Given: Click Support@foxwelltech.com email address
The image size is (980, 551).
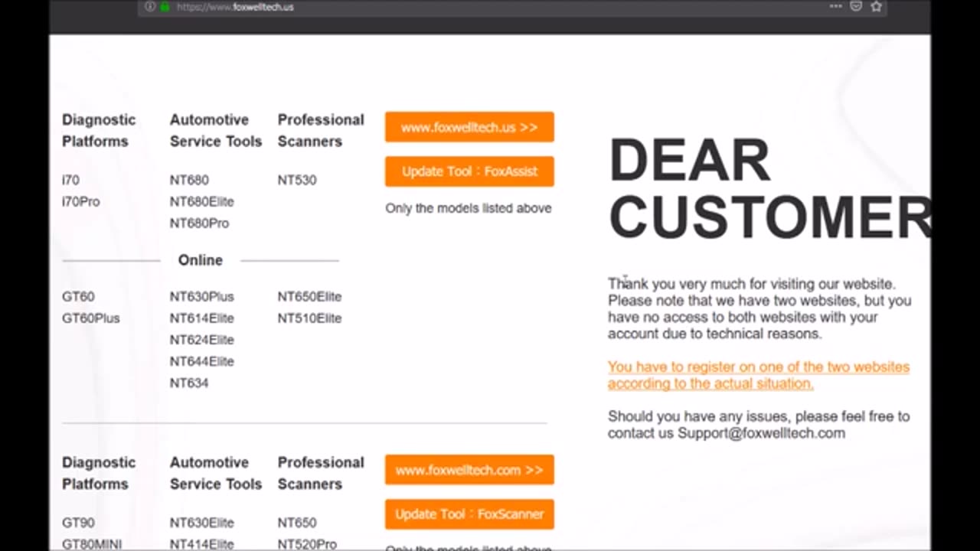Looking at the screenshot, I should point(761,433).
